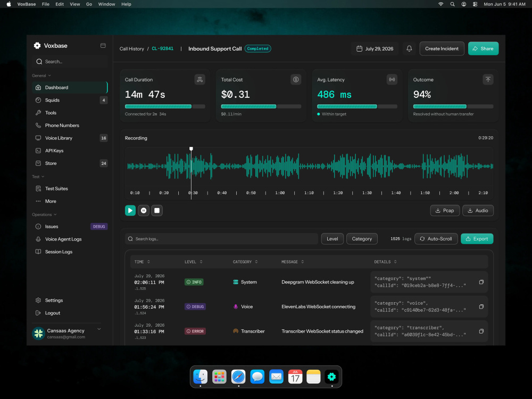The width and height of the screenshot is (532, 399).
Task: Stop the call recording
Action: 157,210
